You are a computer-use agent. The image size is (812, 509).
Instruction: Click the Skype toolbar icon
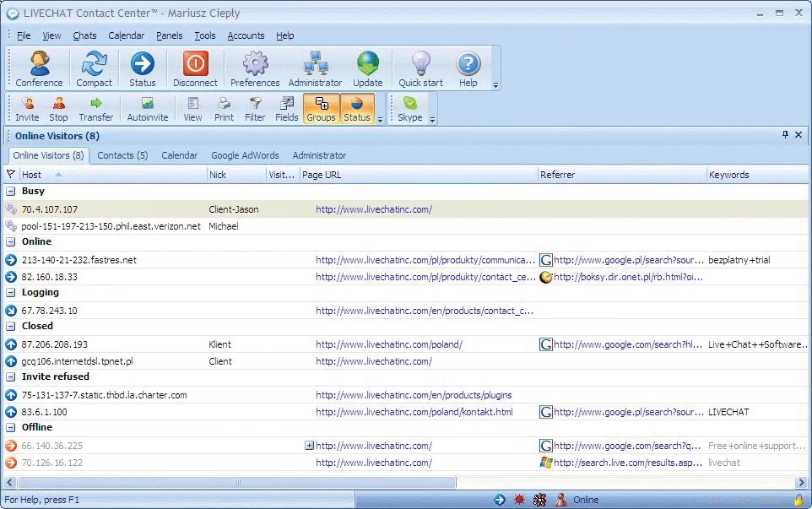409,110
